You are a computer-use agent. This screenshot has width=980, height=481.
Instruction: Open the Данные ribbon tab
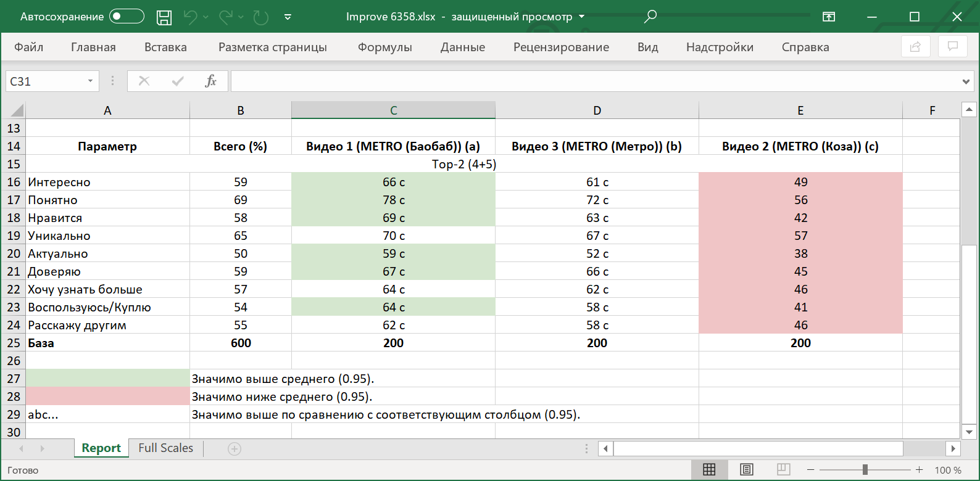click(x=463, y=47)
